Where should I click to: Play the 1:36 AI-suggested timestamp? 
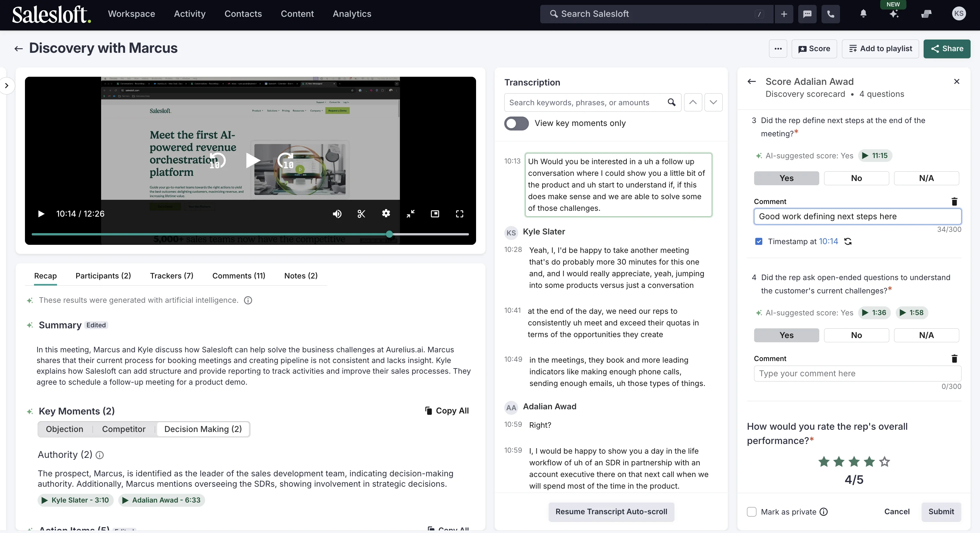(x=874, y=312)
